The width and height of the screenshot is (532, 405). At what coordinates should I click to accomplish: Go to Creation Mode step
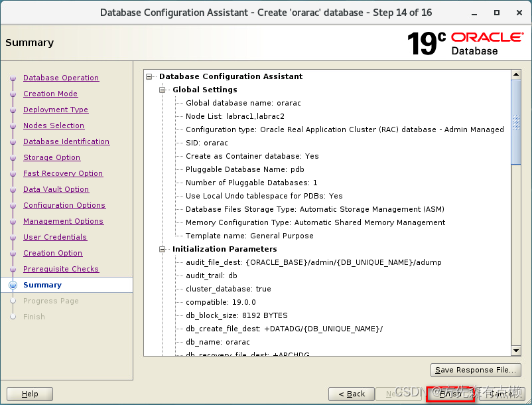pyautogui.click(x=50, y=94)
